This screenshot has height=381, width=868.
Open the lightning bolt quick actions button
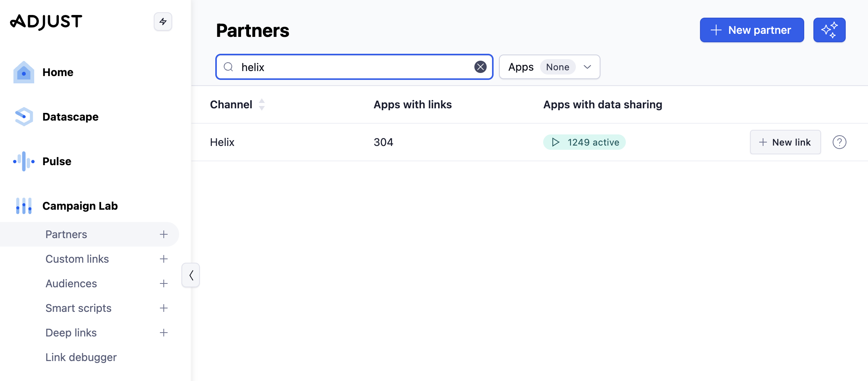click(163, 22)
